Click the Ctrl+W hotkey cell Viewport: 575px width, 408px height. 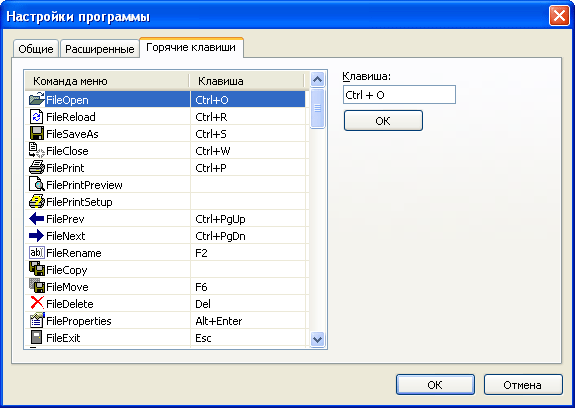click(x=248, y=151)
